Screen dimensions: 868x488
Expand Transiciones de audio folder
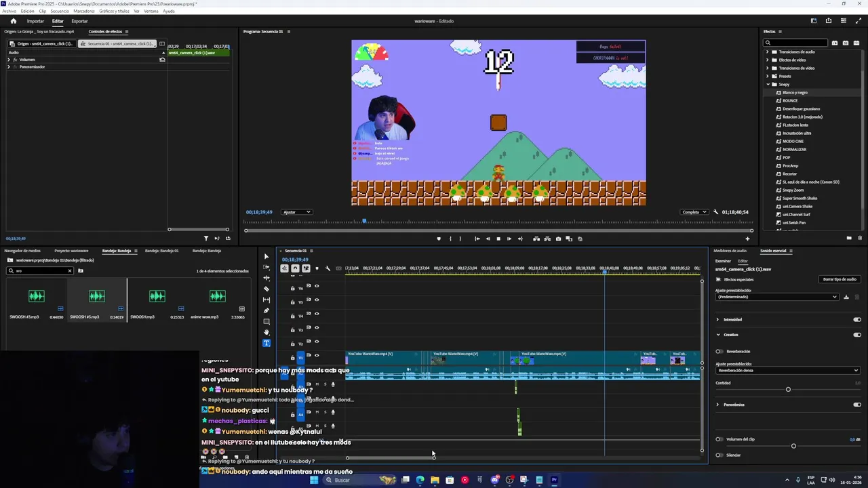[768, 52]
